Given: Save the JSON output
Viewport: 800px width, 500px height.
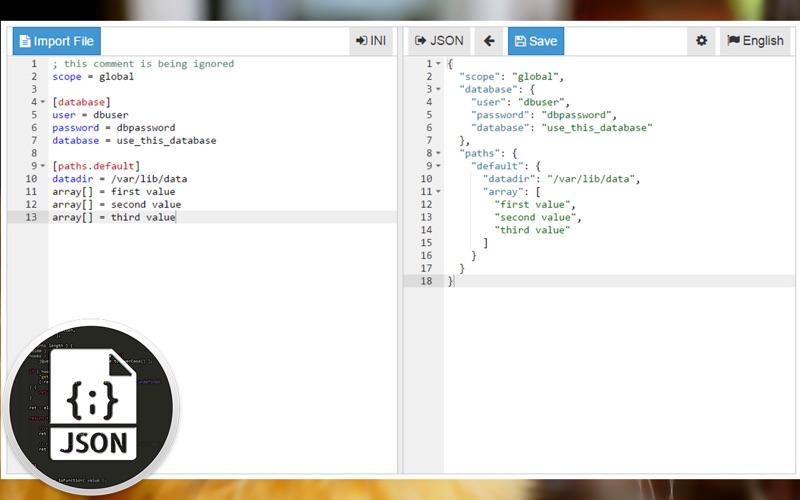Looking at the screenshot, I should pos(536,41).
